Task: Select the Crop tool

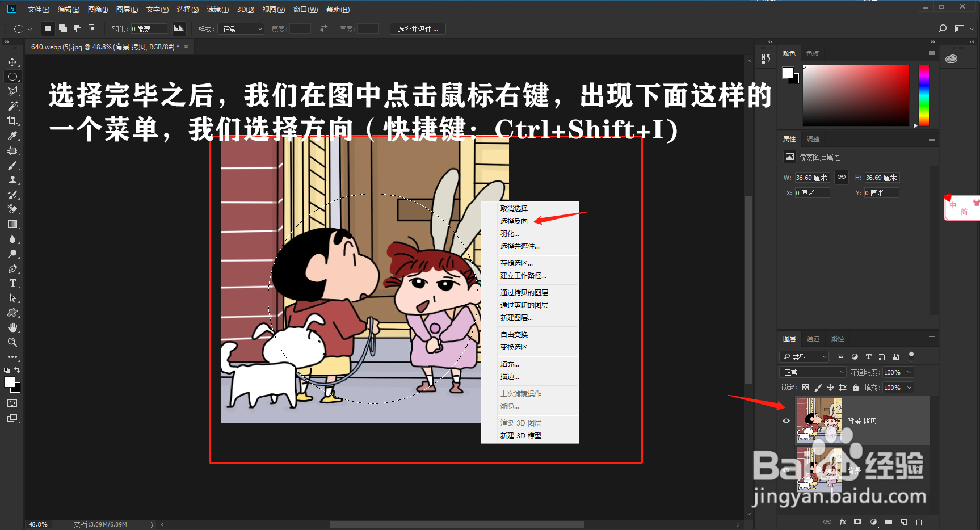Action: (12, 121)
